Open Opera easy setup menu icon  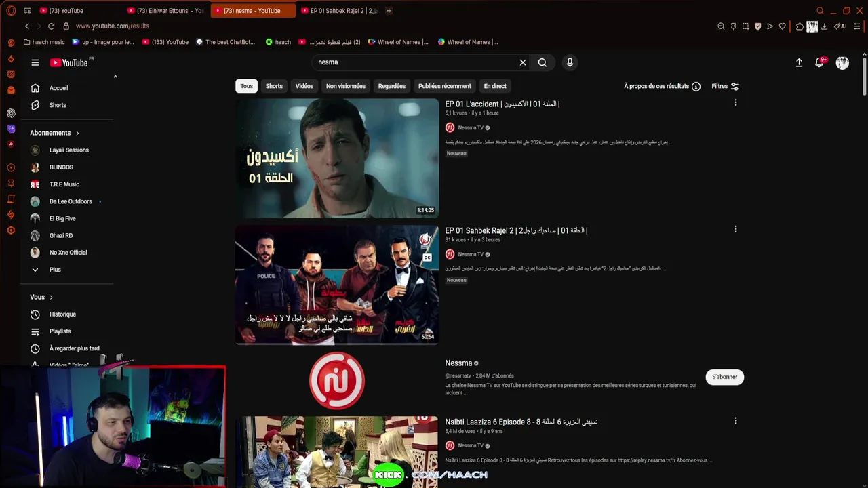[857, 26]
